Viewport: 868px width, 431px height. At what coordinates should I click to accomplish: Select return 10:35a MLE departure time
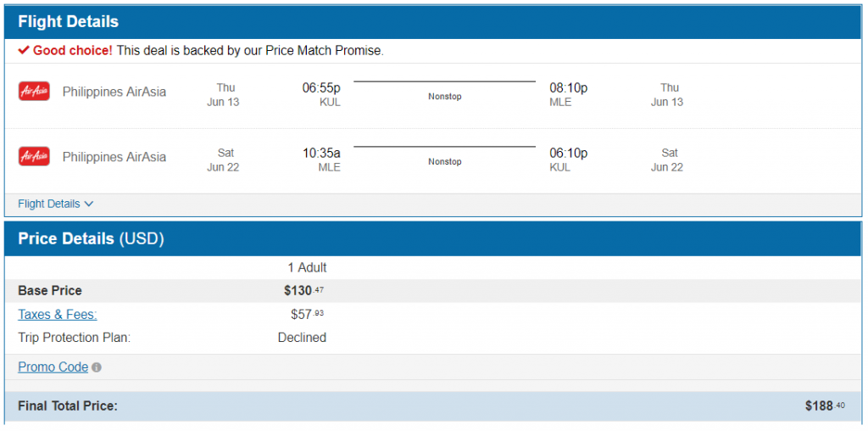point(321,154)
